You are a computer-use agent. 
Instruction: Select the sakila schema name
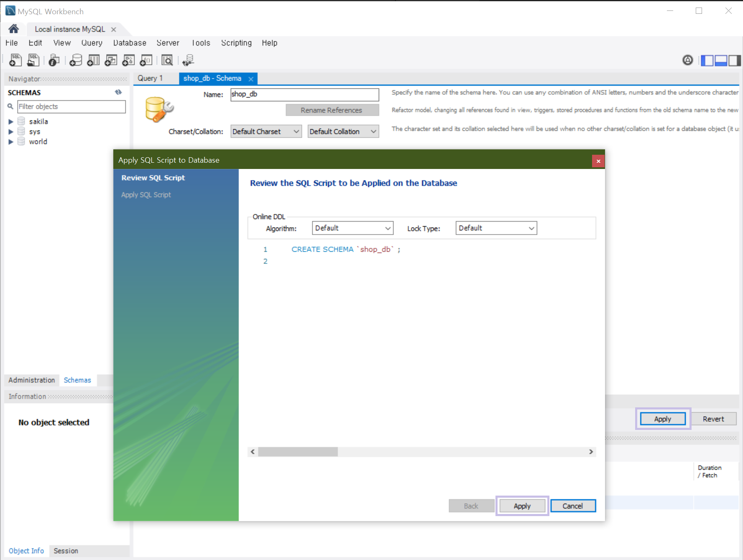(x=38, y=122)
